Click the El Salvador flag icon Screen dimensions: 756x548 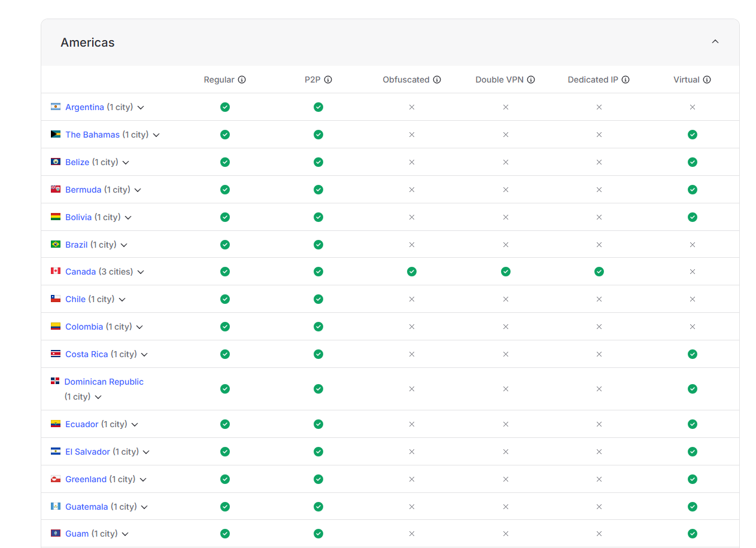[56, 451]
